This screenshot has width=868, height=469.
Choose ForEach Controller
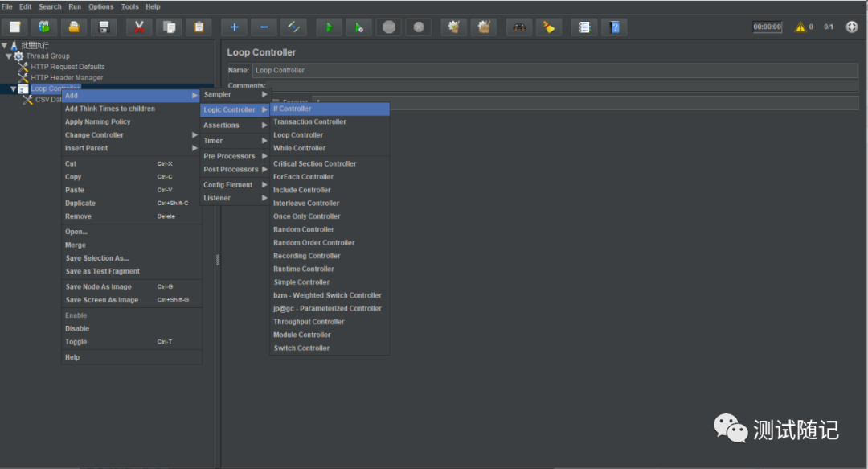point(330,177)
